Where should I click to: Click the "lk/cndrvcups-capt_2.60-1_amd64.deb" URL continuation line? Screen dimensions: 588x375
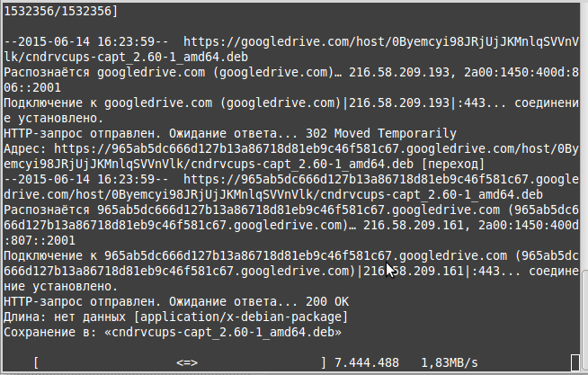[x=126, y=57]
